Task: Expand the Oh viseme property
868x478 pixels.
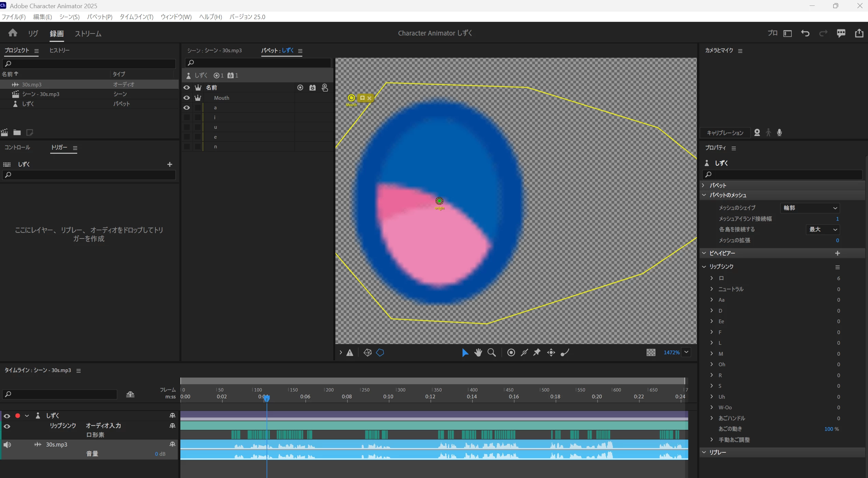Action: [712, 364]
